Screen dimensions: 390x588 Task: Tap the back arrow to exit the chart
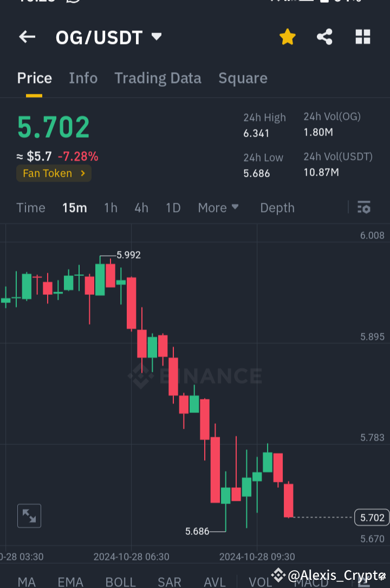pyautogui.click(x=27, y=37)
